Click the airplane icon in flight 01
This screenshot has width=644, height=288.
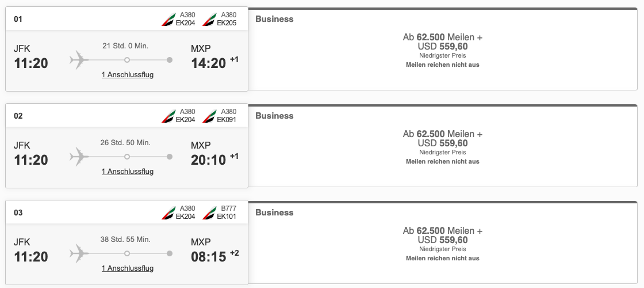pyautogui.click(x=79, y=59)
